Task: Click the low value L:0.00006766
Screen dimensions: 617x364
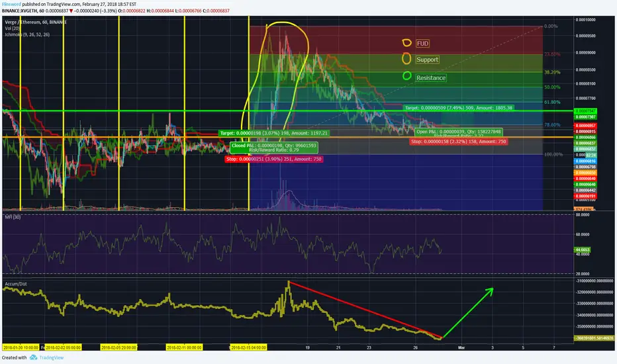Action: [188, 11]
